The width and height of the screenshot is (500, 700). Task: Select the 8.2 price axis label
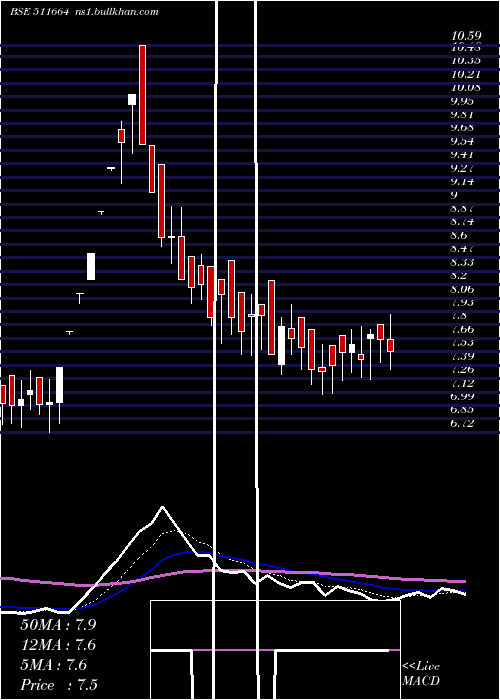pos(458,275)
